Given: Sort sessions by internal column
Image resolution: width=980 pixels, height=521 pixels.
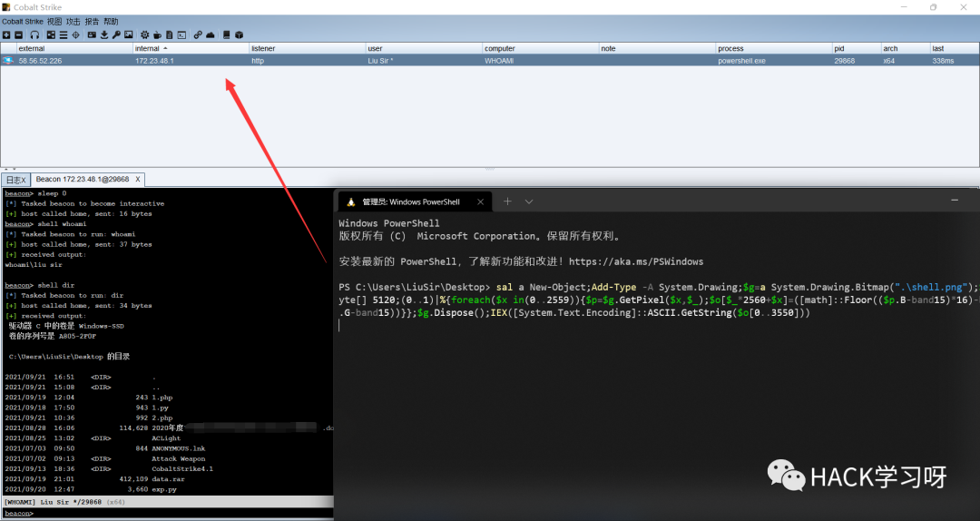Looking at the screenshot, I should [191, 48].
